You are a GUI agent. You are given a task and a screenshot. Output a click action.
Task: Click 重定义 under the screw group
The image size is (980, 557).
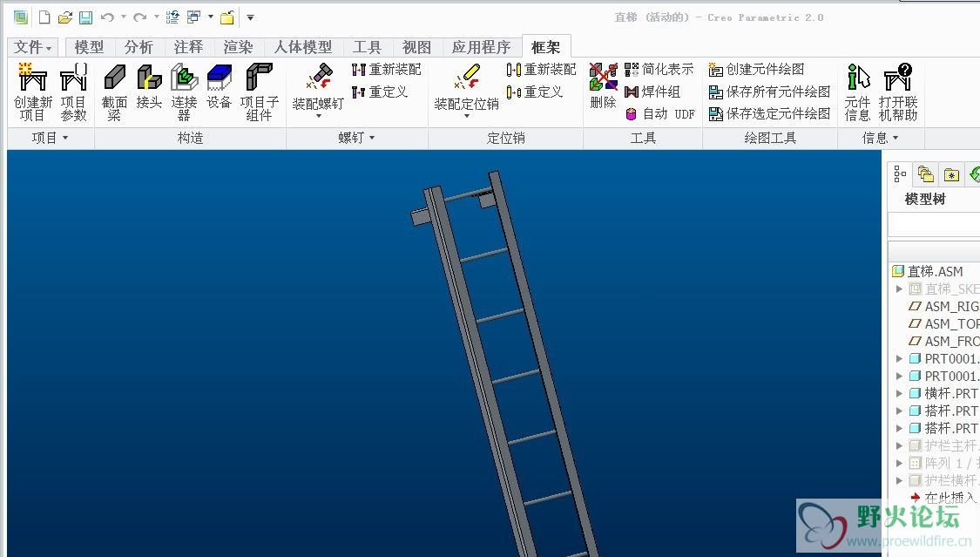[x=380, y=92]
